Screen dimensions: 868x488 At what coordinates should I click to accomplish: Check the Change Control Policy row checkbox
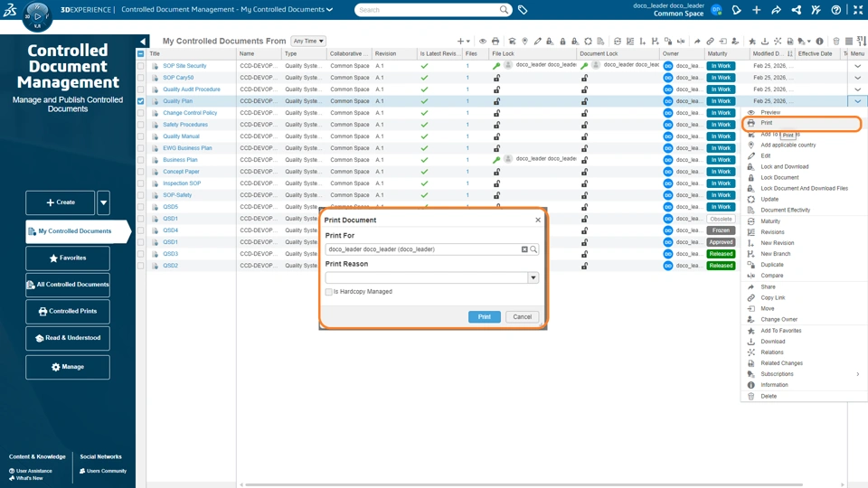141,113
